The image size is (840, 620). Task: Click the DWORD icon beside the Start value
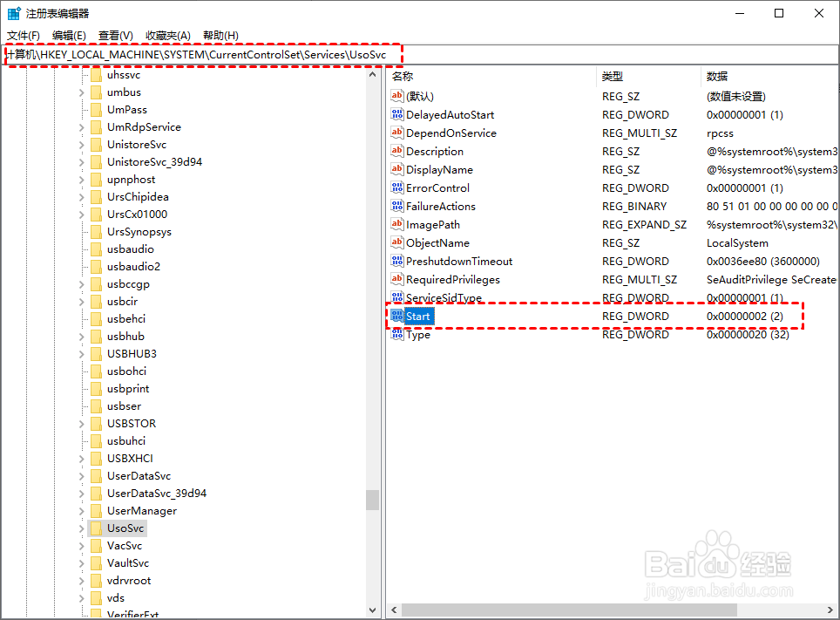point(397,316)
